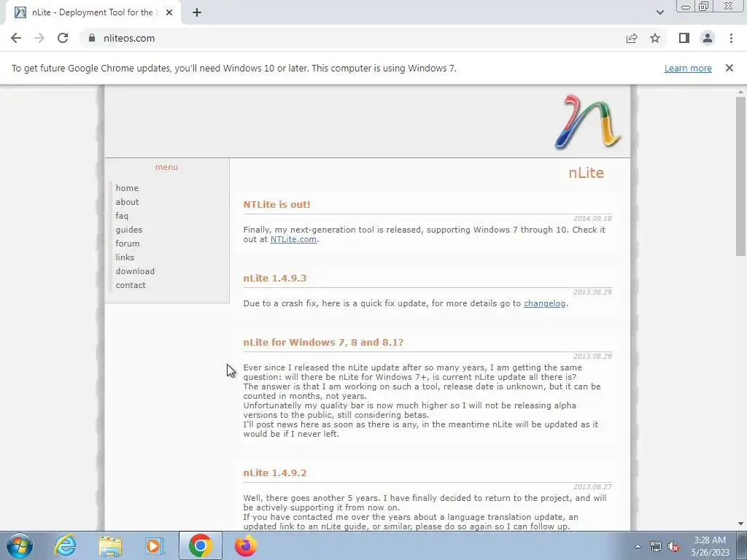Open Windows Media Player from the taskbar

pyautogui.click(x=153, y=545)
